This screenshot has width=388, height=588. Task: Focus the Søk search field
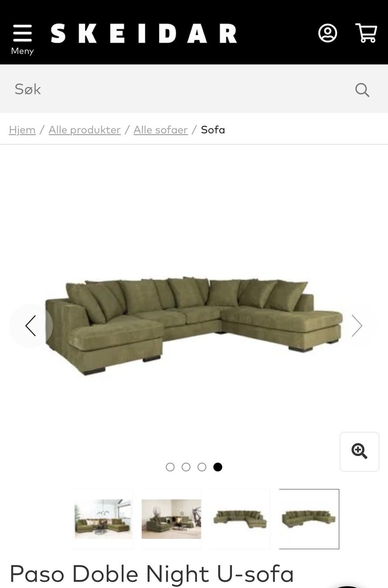(178, 89)
